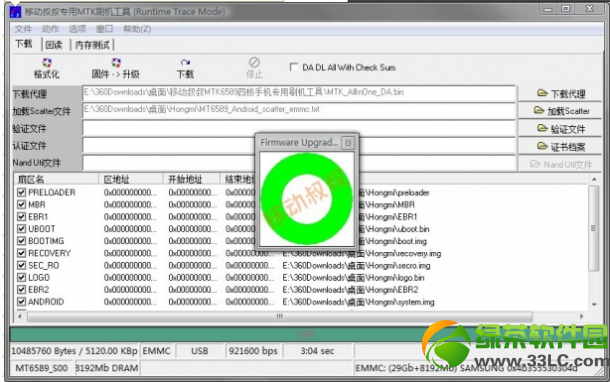Viewport: 610px width, 382px height.
Task: Click the Firmware Upgrade (固件->升级) toolbar icon
Action: [x=116, y=63]
